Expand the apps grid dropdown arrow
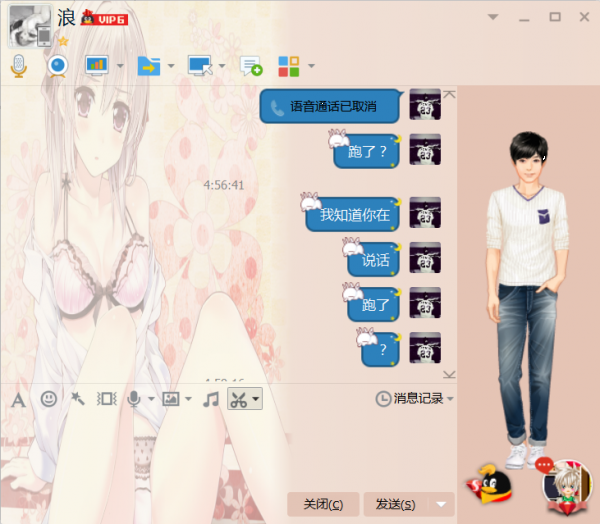Image resolution: width=600 pixels, height=524 pixels. coord(311,66)
